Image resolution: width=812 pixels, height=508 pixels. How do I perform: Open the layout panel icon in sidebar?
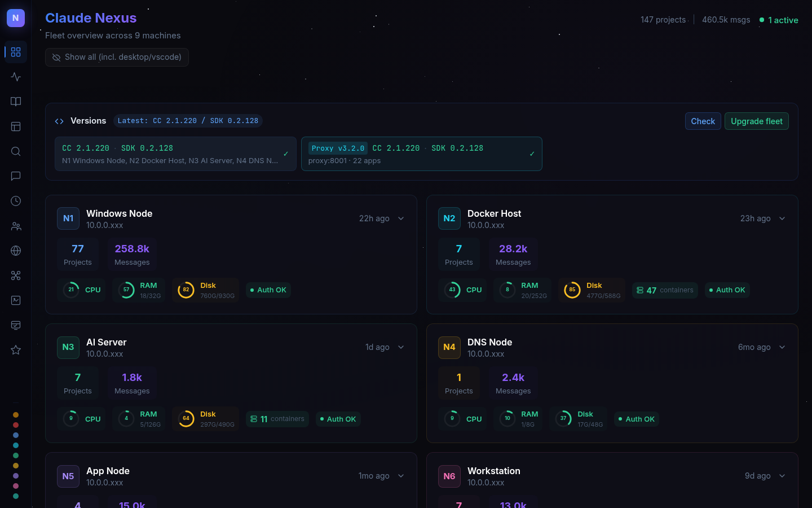[x=16, y=126]
